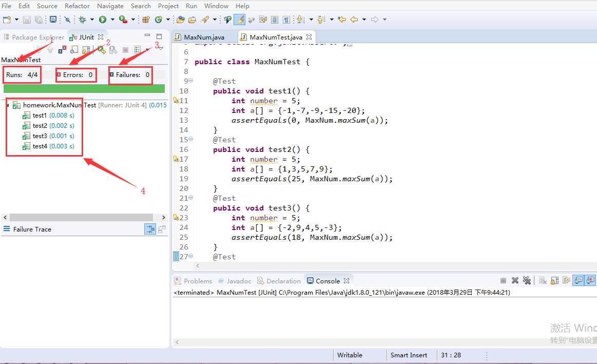The width and height of the screenshot is (597, 364).
Task: Minimize the JUnit view panel
Action: pos(147,36)
